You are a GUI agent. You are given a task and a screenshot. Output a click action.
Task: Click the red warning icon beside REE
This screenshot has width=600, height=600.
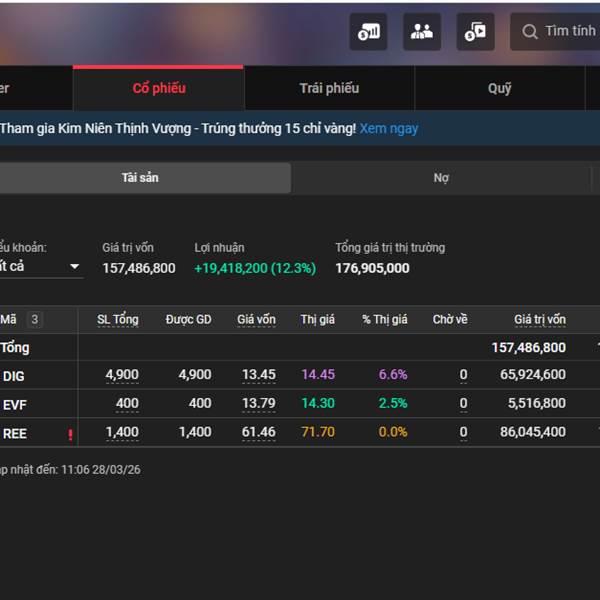[x=70, y=434]
